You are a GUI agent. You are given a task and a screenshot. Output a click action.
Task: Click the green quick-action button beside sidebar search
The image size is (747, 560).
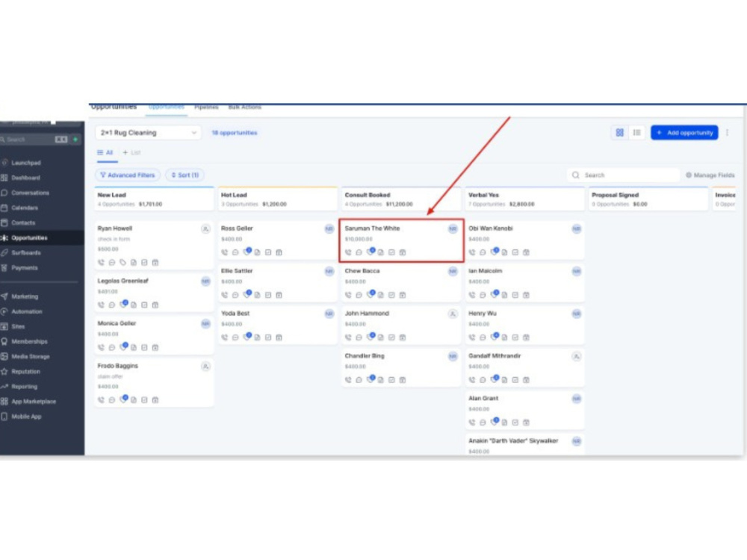[75, 140]
